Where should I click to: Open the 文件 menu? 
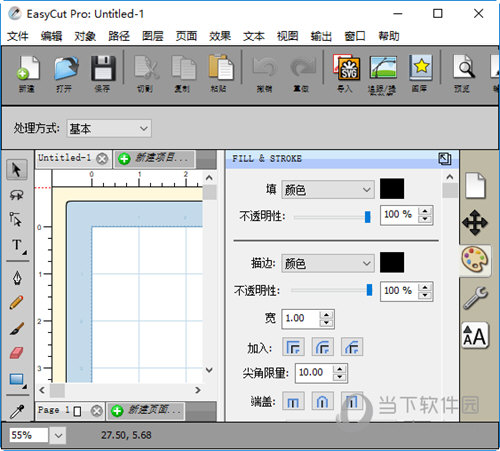pos(17,36)
